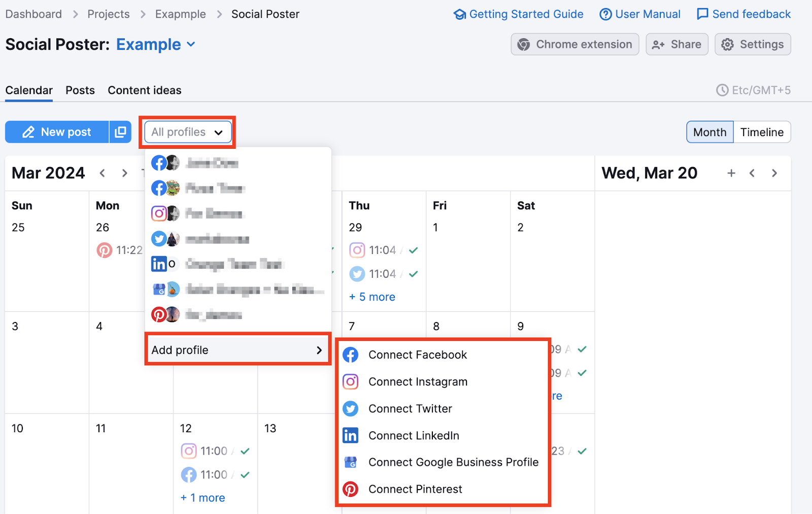812x514 pixels.
Task: Click the Twitter bird icon in connect menu
Action: click(350, 409)
